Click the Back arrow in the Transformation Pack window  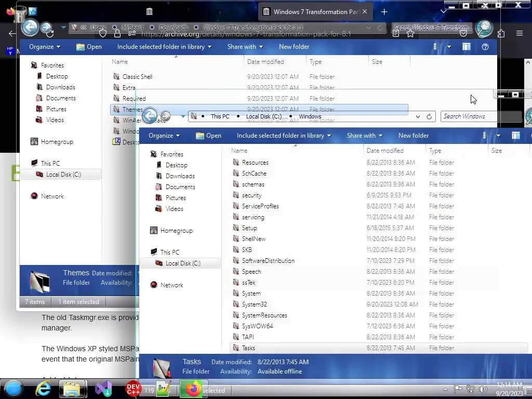[30, 27]
